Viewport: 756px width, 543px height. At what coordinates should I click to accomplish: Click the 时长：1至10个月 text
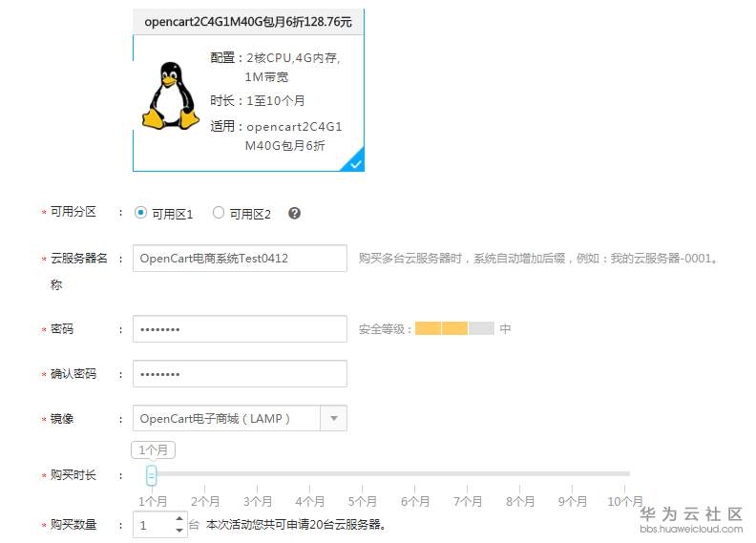(x=258, y=101)
